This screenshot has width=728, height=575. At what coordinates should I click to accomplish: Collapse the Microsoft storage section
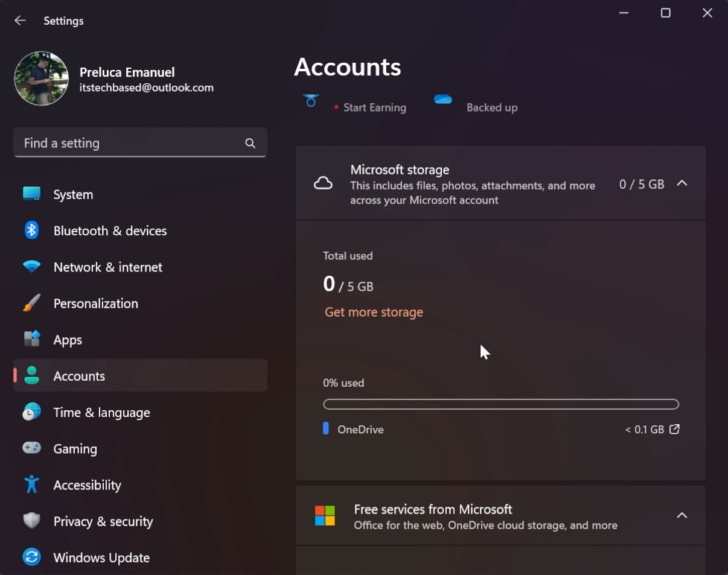click(x=682, y=183)
